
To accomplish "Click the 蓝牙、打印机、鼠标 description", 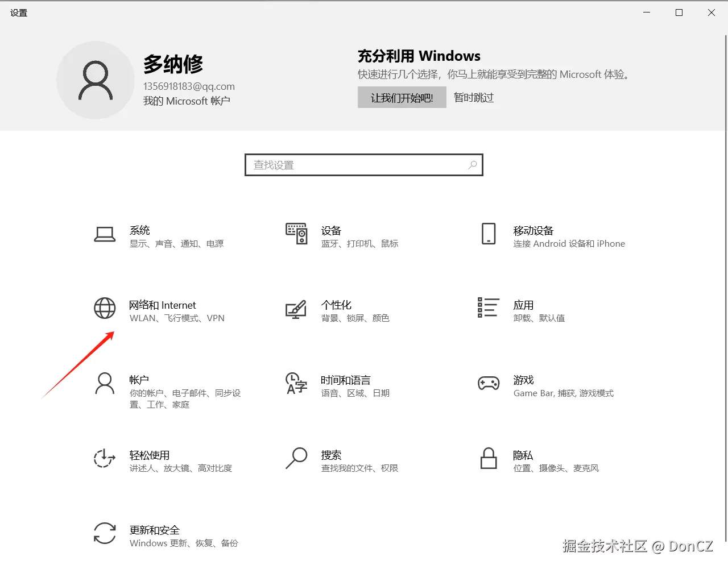I will pyautogui.click(x=360, y=244).
